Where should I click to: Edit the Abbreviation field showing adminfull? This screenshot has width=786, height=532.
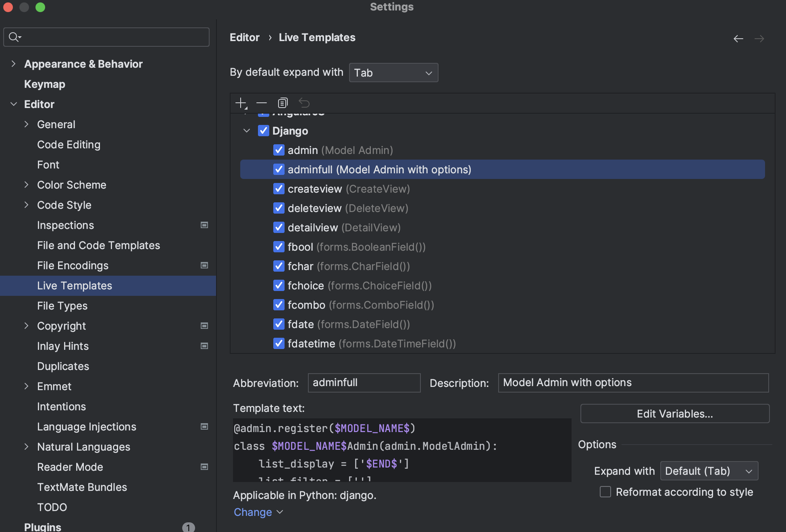click(x=364, y=382)
